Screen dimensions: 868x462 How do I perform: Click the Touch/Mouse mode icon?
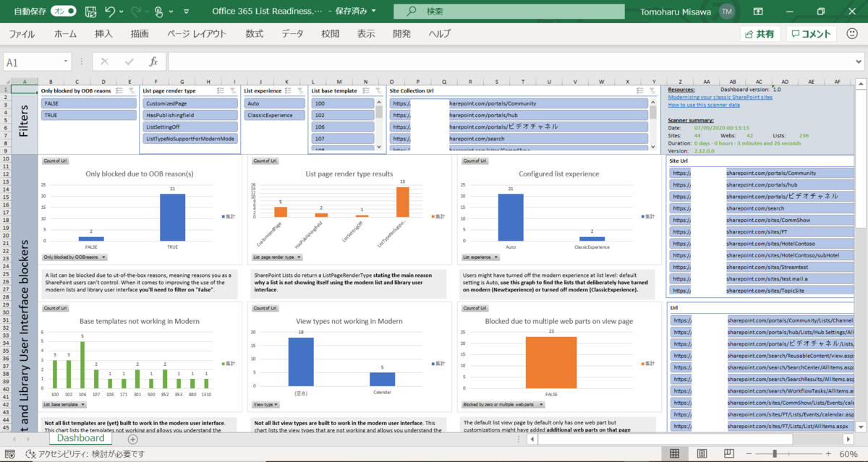[x=158, y=12]
